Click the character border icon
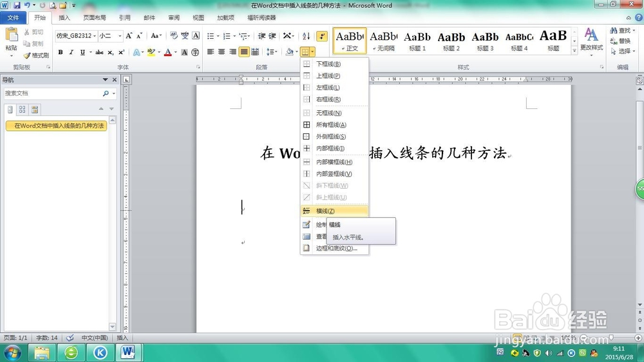Screen dimensions: 644x362 coord(196,35)
